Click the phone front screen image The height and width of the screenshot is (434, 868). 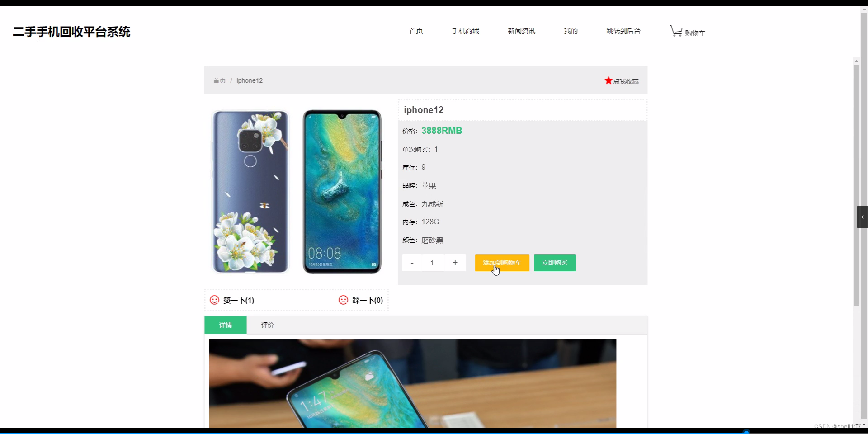coord(342,192)
